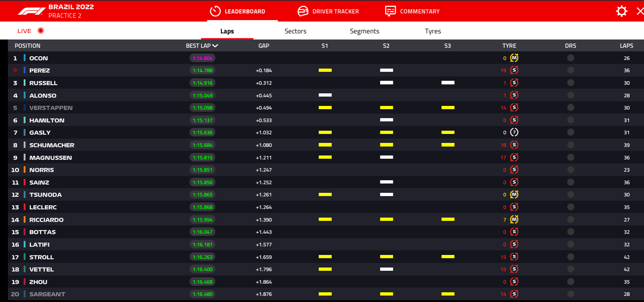This screenshot has height=302, width=644.
Task: Click the GAP column header
Action: tap(264, 46)
